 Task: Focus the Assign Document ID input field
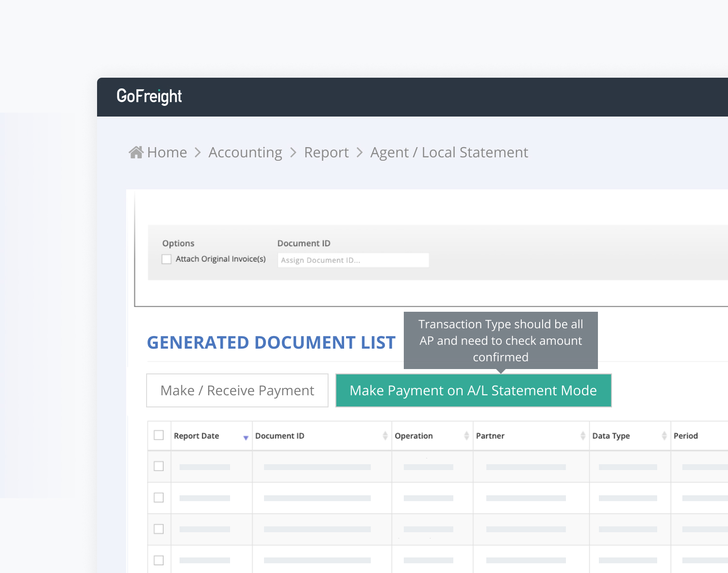(353, 260)
